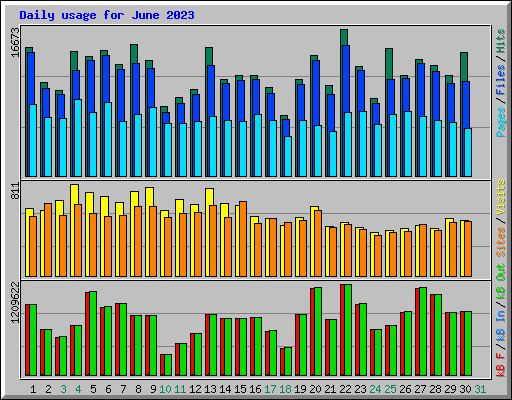Viewport: 512px width, 400px height.
Task: Click day label 19 on the x-axis
Action: pos(300,389)
